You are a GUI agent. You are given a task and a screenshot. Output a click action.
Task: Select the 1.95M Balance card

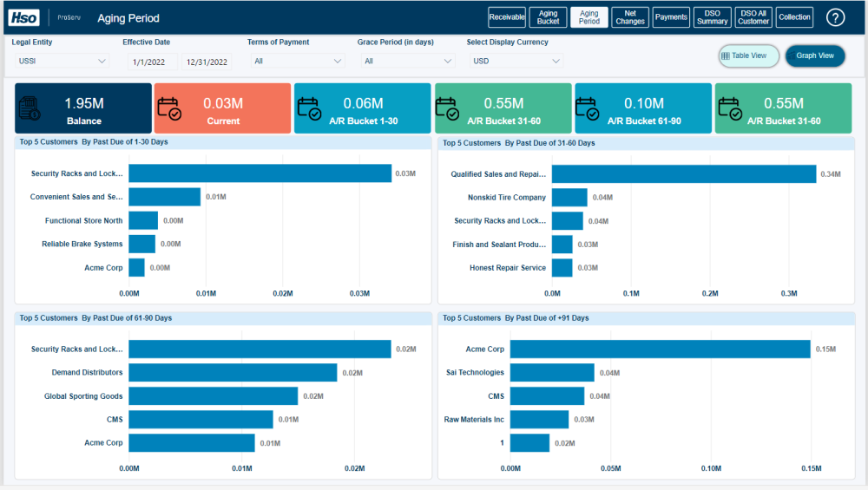point(83,108)
